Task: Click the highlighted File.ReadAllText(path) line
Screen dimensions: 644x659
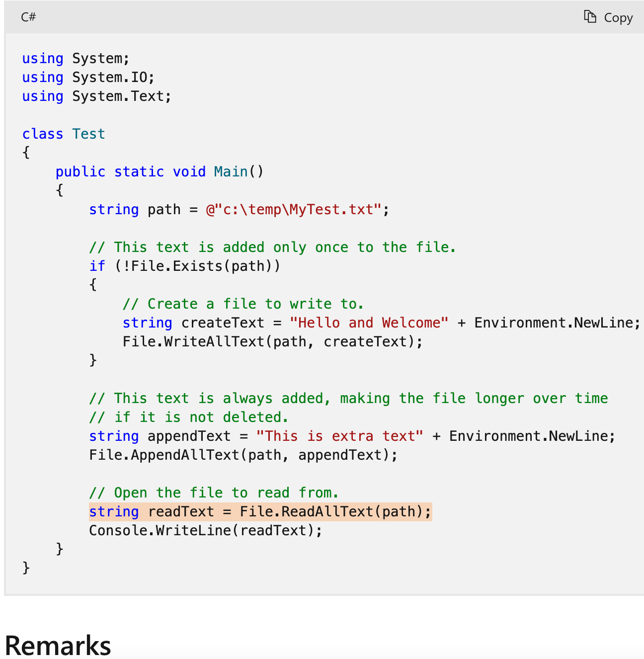Action: coord(260,512)
